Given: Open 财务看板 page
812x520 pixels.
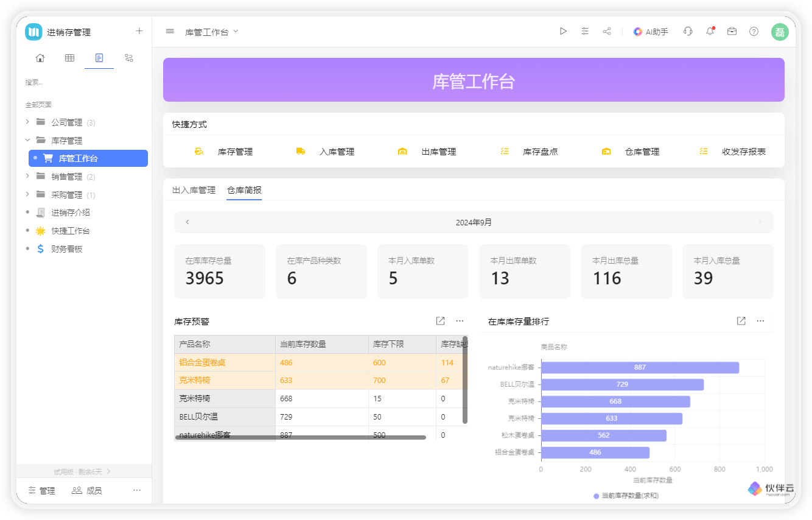Looking at the screenshot, I should (x=67, y=249).
